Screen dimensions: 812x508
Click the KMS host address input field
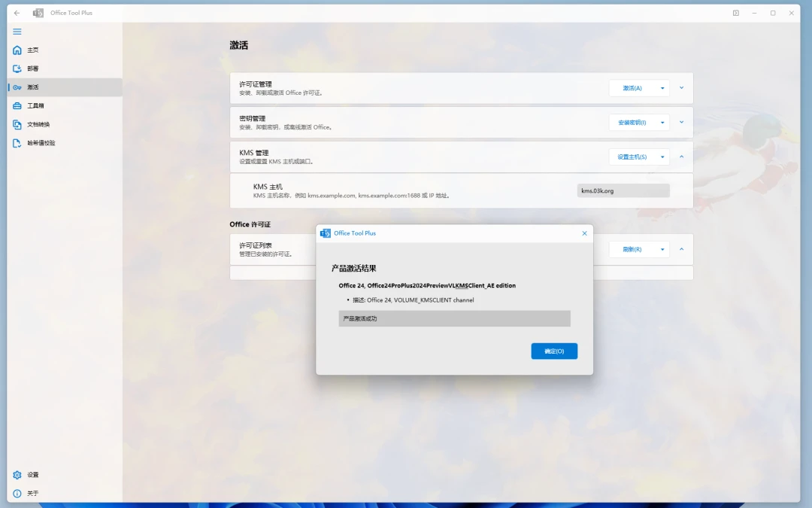pyautogui.click(x=623, y=190)
